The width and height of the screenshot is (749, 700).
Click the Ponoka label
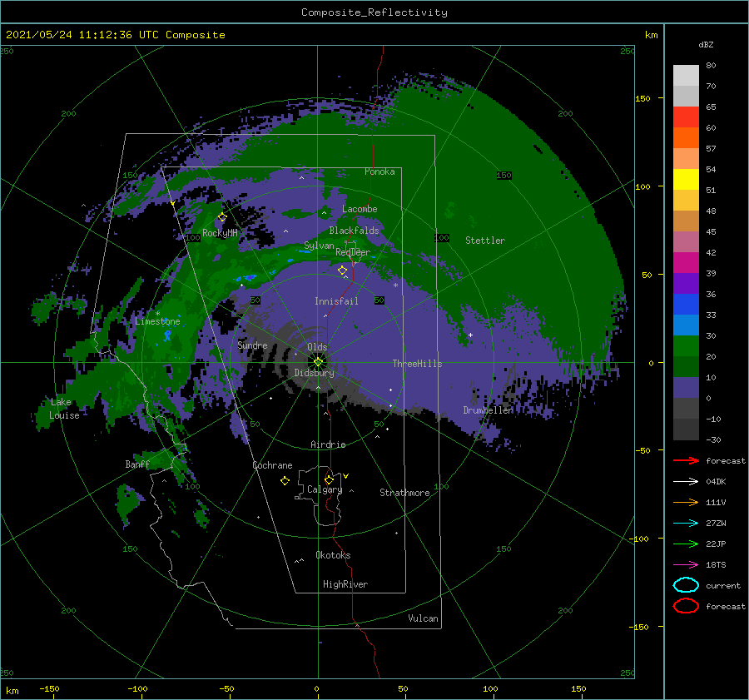coord(379,171)
